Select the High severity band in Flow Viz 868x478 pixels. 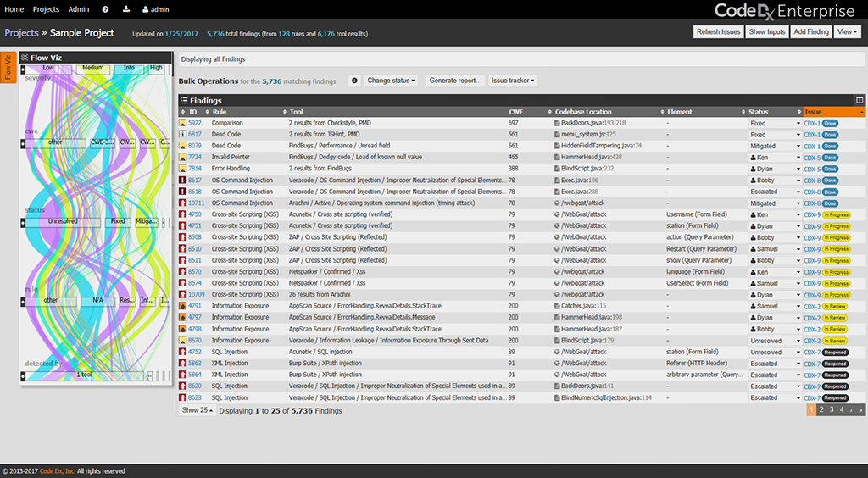coord(156,69)
